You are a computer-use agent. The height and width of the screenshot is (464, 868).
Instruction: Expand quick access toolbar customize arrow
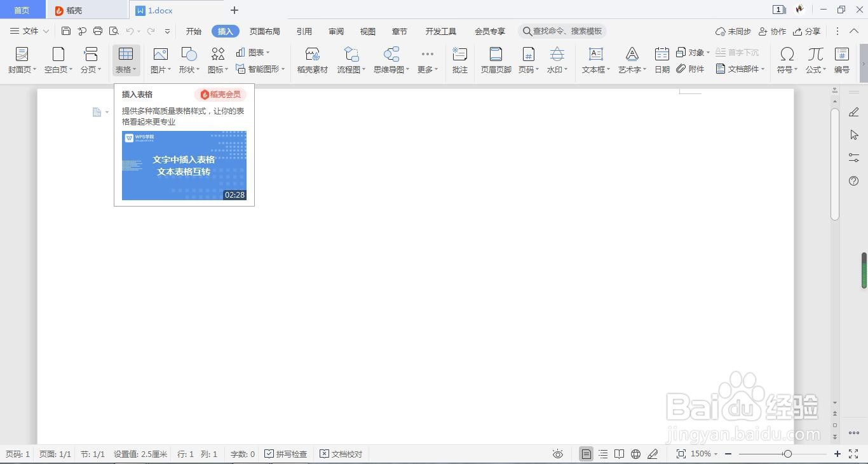[x=167, y=31]
